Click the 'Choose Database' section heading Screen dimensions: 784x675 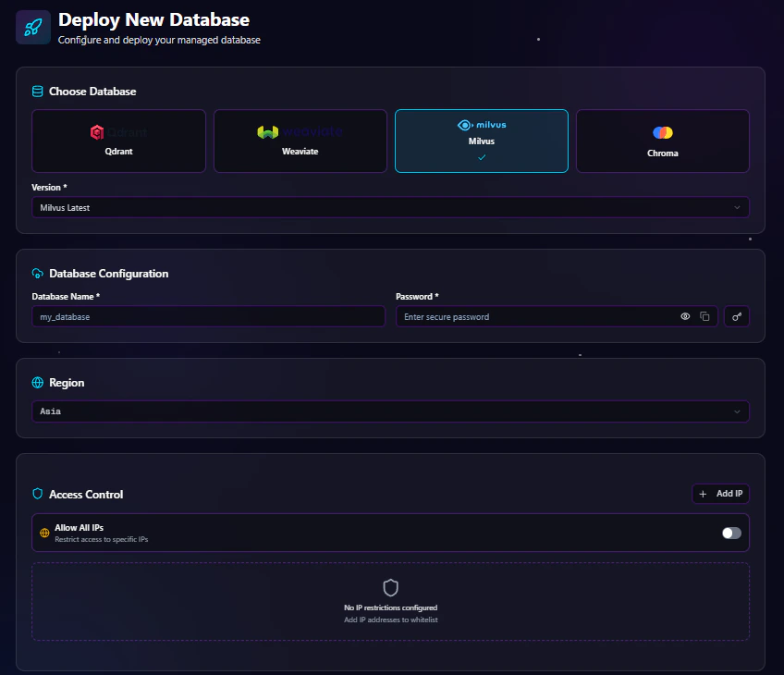coord(92,92)
